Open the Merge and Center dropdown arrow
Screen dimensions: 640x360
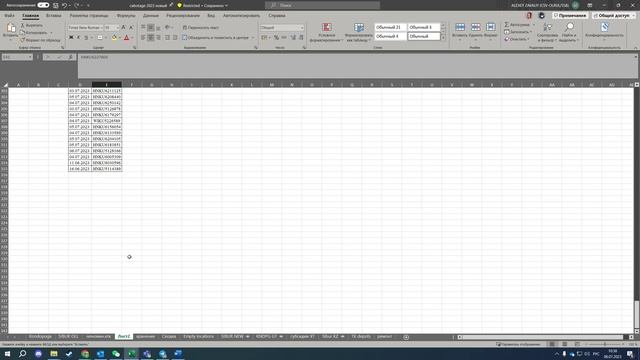[253, 38]
